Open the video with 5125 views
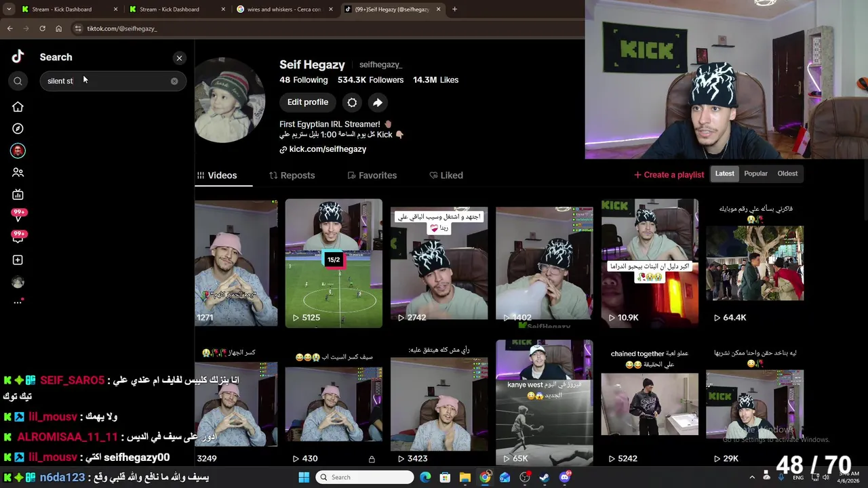The image size is (868, 488). tap(334, 263)
